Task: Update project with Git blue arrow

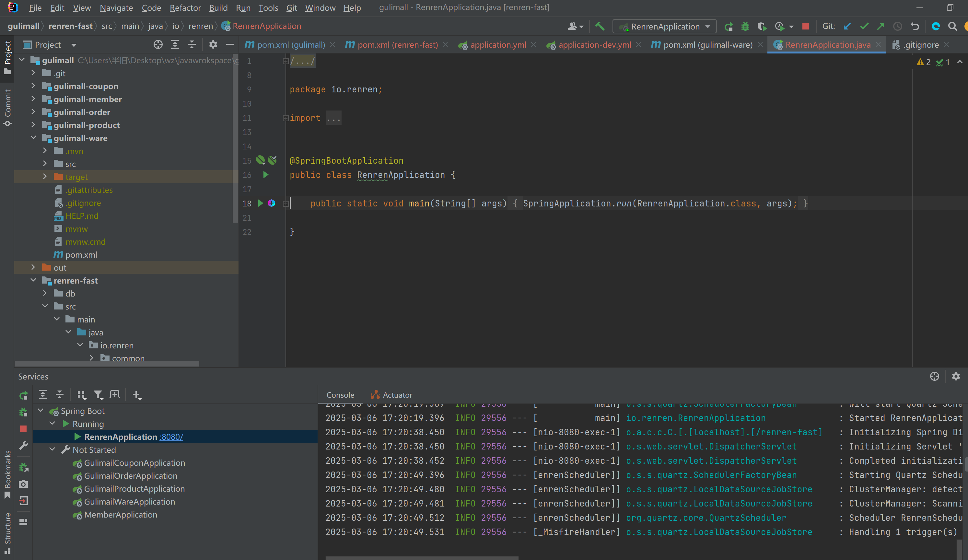Action: pyautogui.click(x=847, y=26)
